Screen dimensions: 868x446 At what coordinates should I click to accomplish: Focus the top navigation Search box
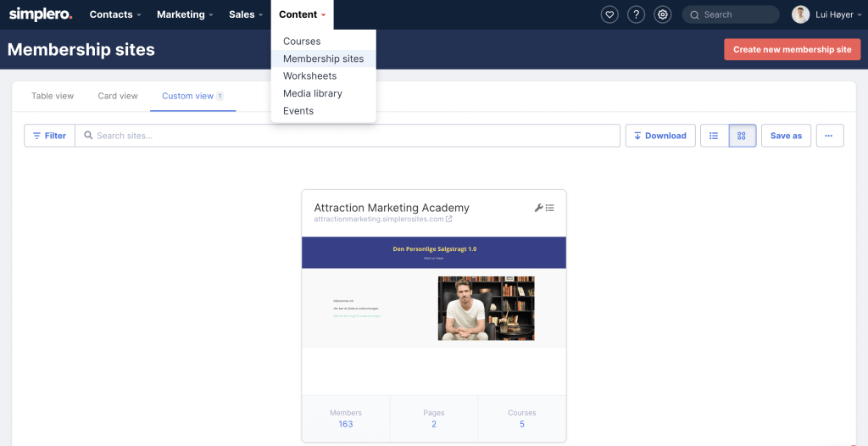point(731,15)
